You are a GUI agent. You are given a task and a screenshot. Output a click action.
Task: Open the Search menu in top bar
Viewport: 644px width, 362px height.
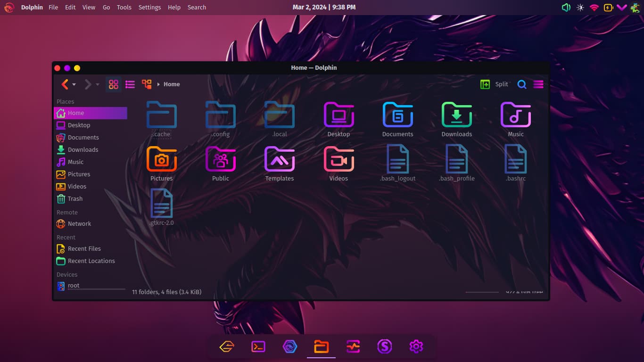(197, 8)
